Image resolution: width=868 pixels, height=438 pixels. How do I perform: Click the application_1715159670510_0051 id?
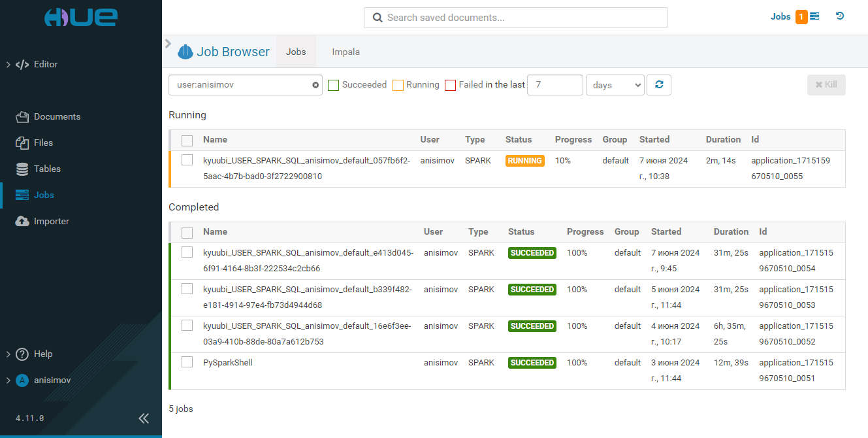click(796, 371)
